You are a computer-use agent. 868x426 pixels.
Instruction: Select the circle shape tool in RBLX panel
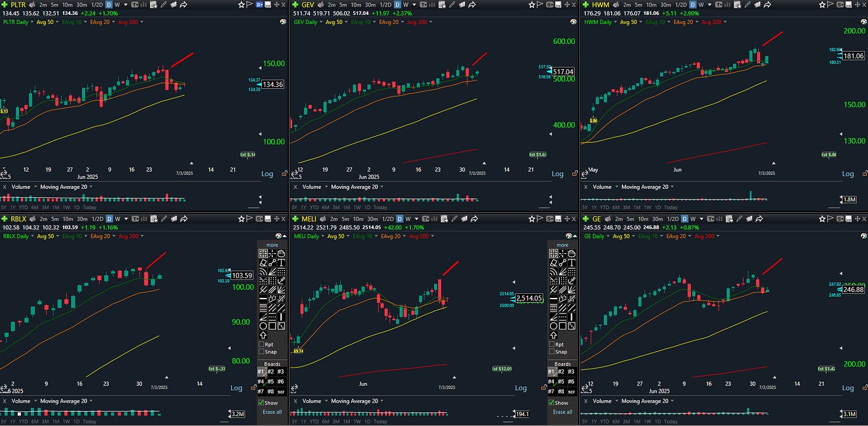pos(263,326)
